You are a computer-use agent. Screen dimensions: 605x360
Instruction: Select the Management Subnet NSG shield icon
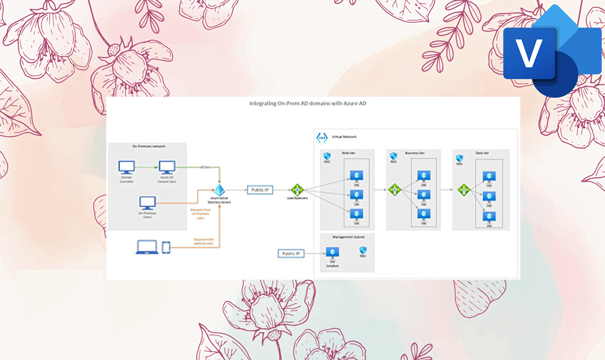[363, 250]
